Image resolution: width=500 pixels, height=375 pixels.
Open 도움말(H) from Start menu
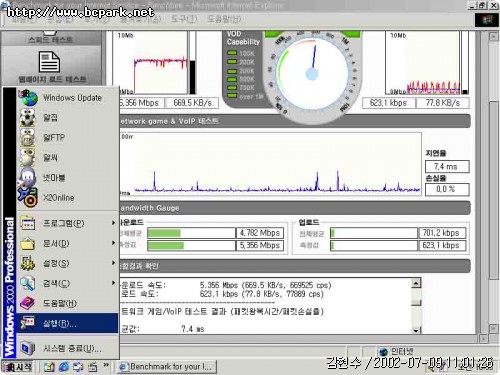pyautogui.click(x=68, y=303)
